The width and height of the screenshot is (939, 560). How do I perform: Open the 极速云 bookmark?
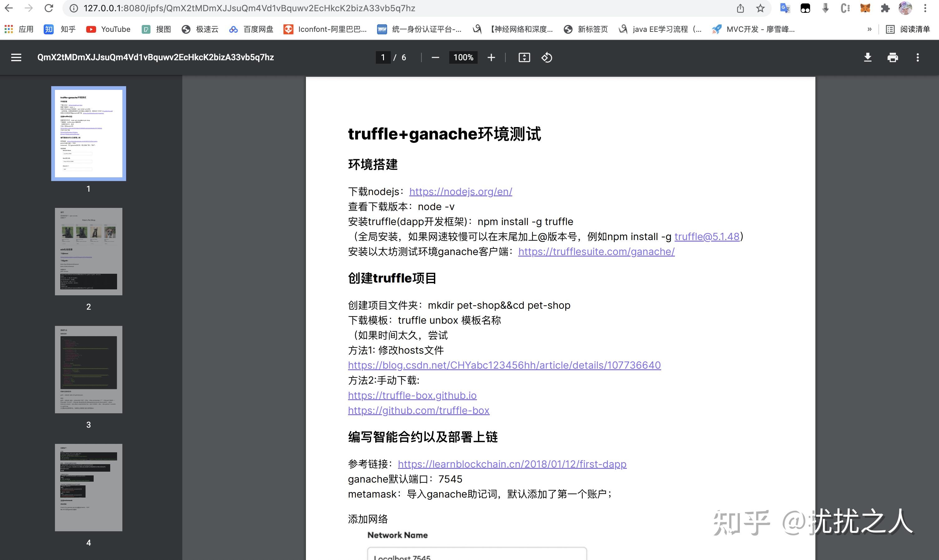click(x=200, y=29)
